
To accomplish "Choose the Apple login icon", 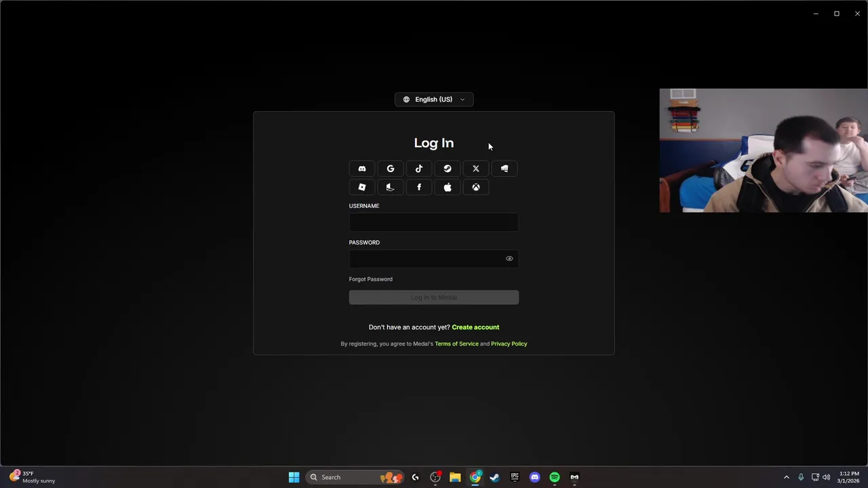I will (448, 187).
